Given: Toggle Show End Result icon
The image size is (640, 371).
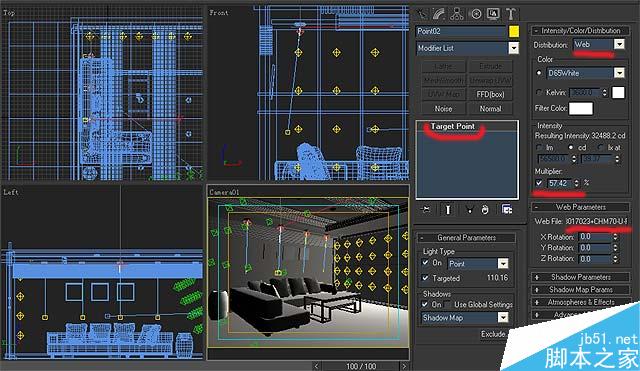Looking at the screenshot, I should (448, 209).
